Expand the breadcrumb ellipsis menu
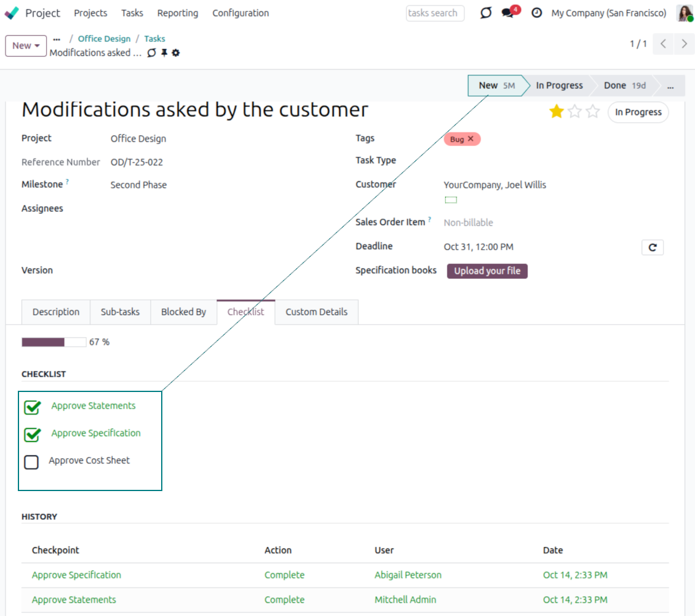Screen dimensions: 695x616 tap(57, 39)
